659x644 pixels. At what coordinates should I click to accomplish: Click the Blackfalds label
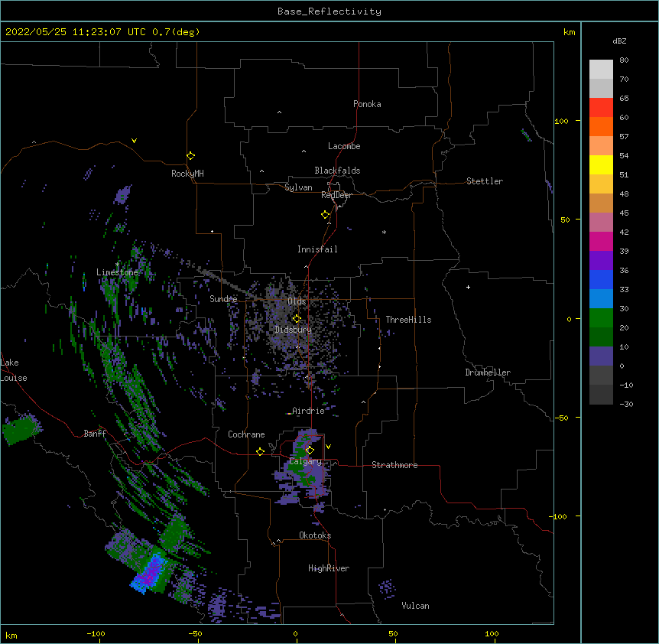point(337,171)
